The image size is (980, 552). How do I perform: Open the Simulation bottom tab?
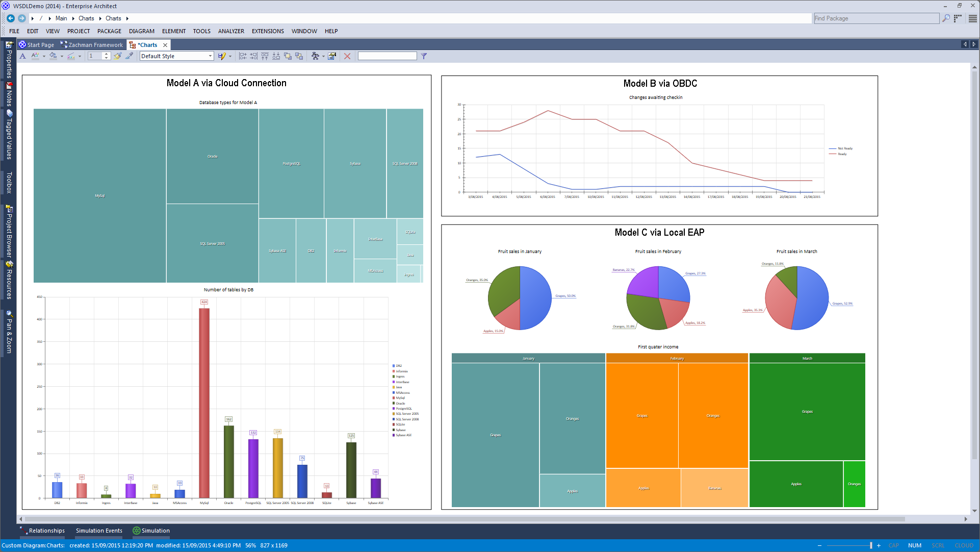pyautogui.click(x=151, y=531)
